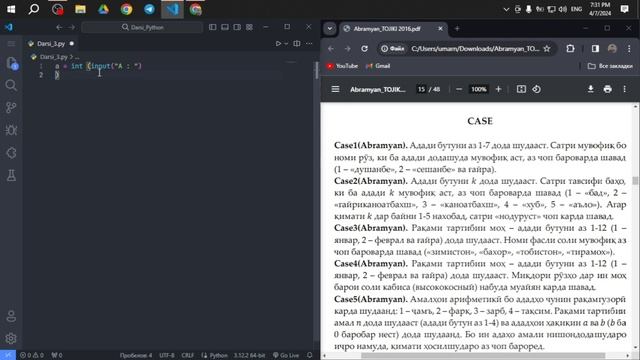Select Python interpreter 3.12.2 64-bit
The image size is (640, 360).
click(x=249, y=355)
